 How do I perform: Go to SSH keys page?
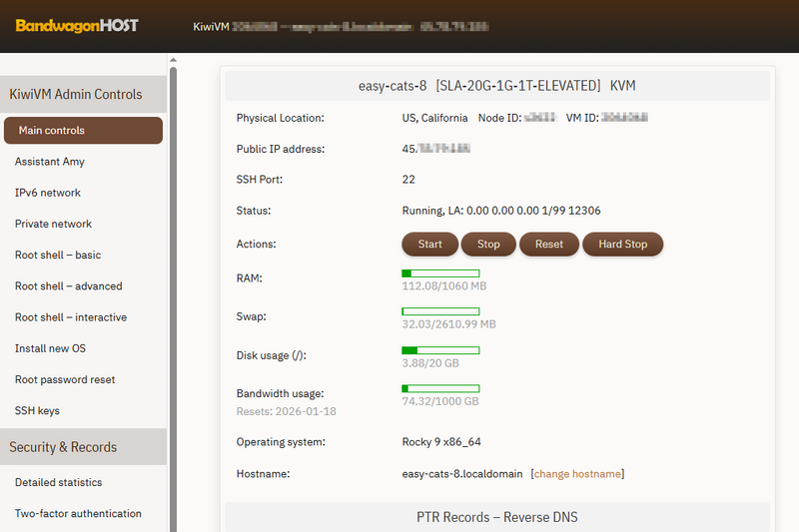pos(37,410)
